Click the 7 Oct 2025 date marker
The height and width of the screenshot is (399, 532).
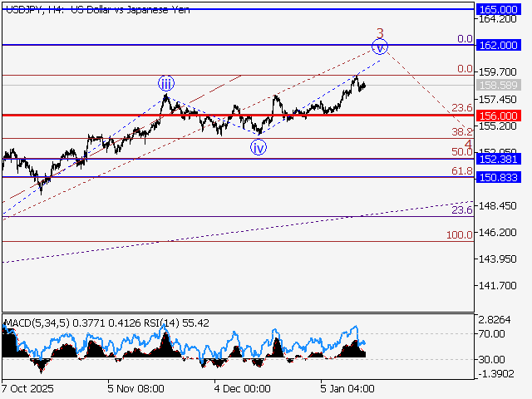[30, 388]
